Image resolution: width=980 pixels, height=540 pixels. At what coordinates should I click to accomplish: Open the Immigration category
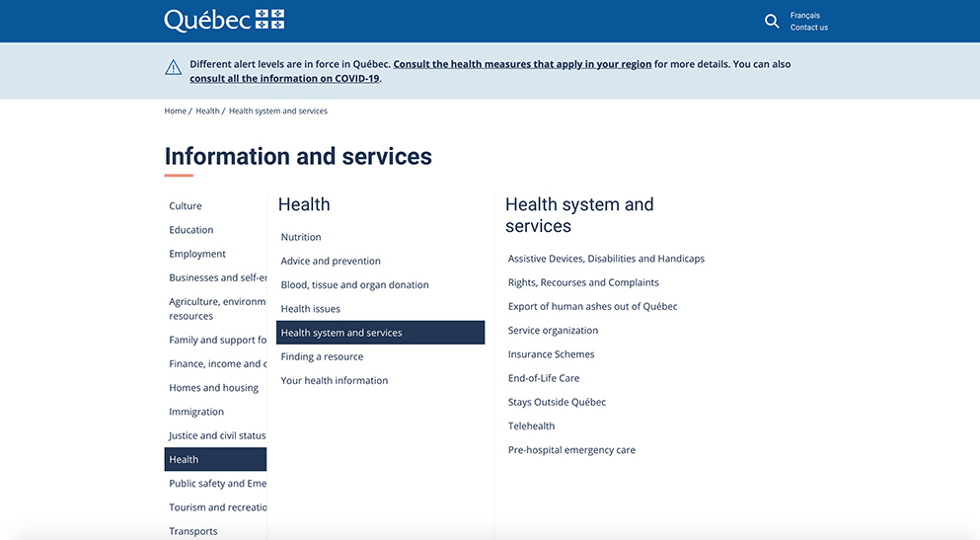coord(196,412)
